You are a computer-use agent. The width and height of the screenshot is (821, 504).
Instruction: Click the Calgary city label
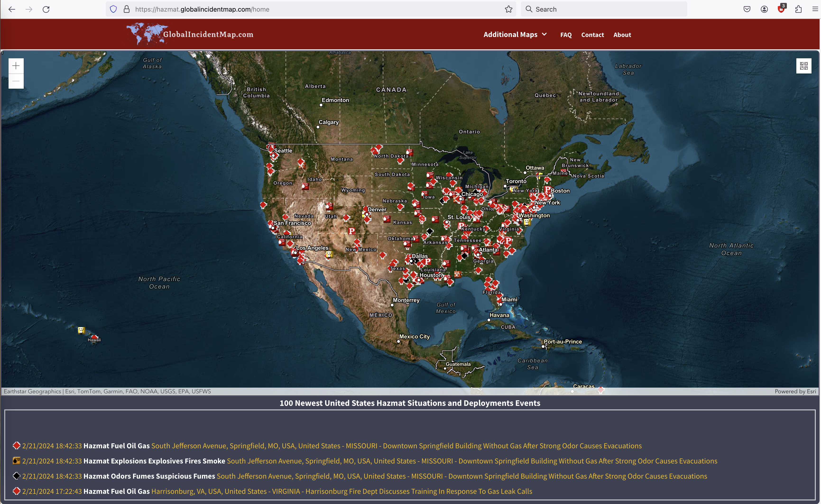(x=328, y=122)
